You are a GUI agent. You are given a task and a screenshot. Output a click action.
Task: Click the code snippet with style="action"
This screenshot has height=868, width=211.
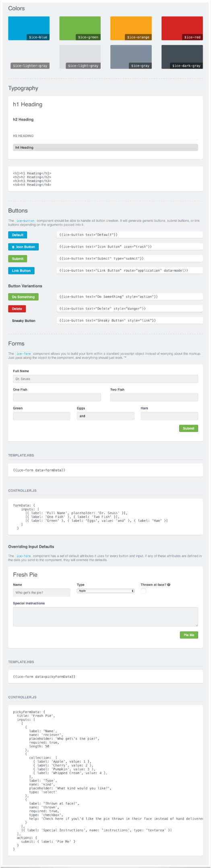pyautogui.click(x=130, y=297)
